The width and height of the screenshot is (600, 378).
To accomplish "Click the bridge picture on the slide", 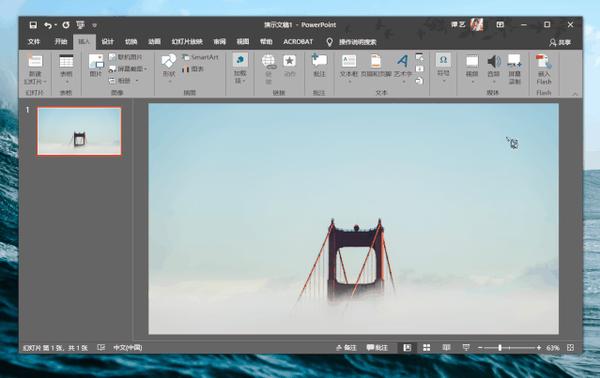I will click(x=353, y=218).
